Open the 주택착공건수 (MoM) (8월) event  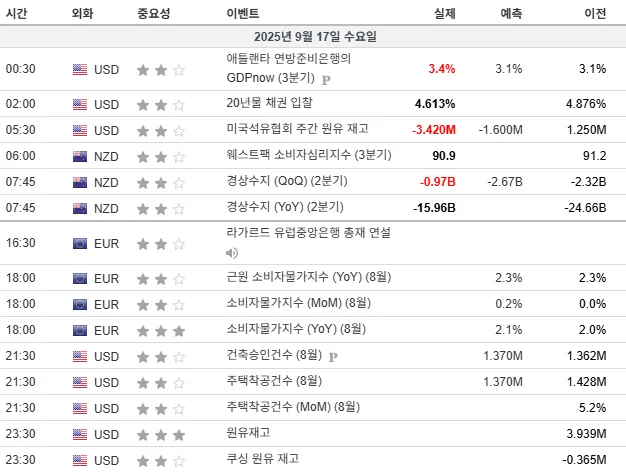click(x=293, y=407)
